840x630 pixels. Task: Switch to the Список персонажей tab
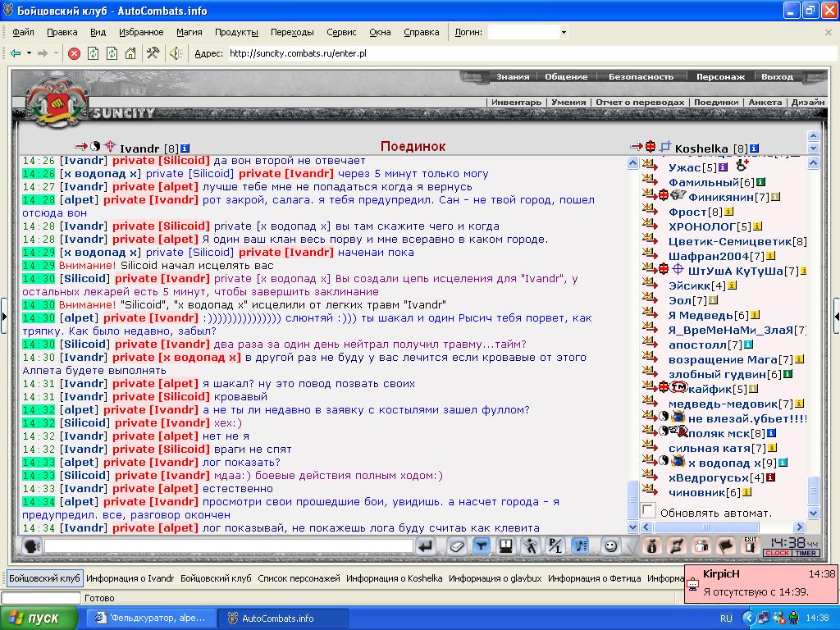click(x=299, y=578)
